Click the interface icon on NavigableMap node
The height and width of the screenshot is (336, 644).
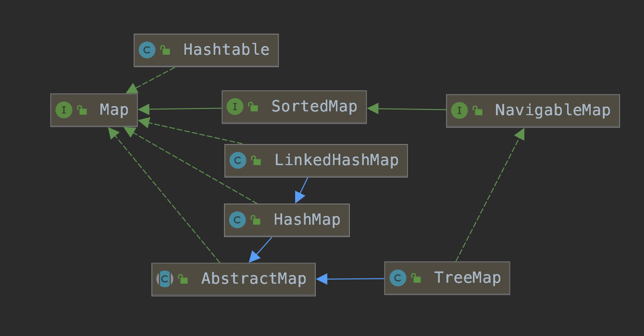459,111
